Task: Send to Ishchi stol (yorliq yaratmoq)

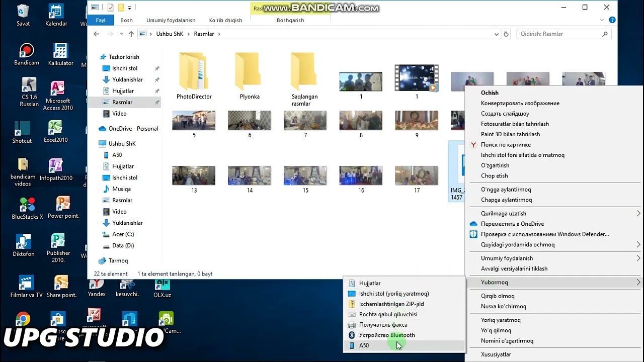Action: point(404,294)
